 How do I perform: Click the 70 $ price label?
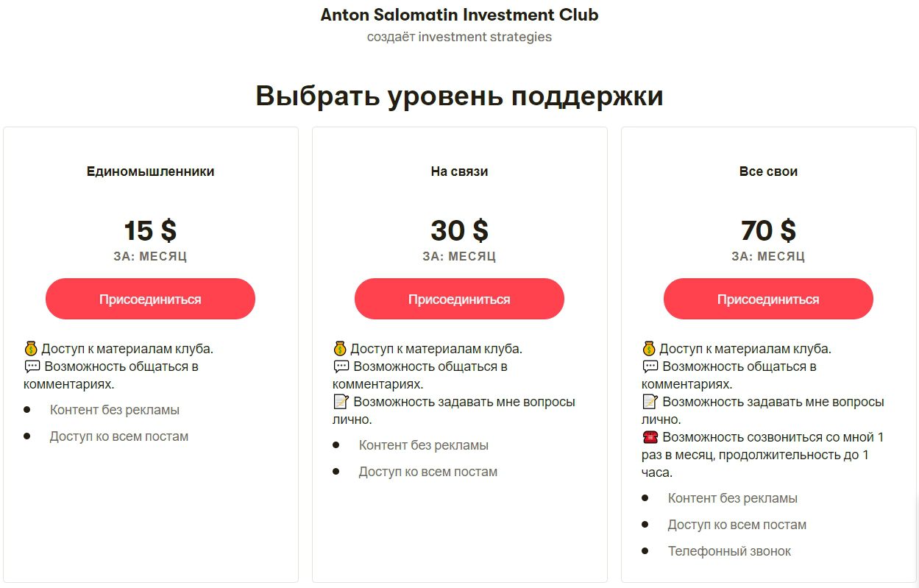point(768,230)
